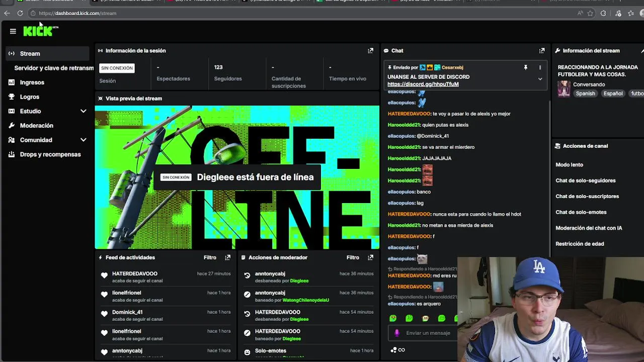Click Modo lento channel action

point(570,165)
